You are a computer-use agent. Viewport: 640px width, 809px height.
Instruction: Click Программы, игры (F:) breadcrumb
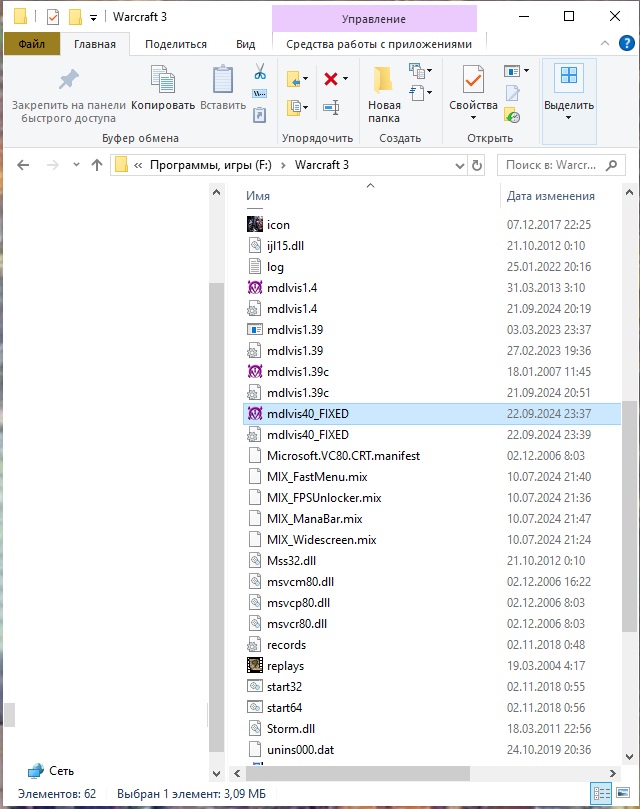(x=211, y=165)
